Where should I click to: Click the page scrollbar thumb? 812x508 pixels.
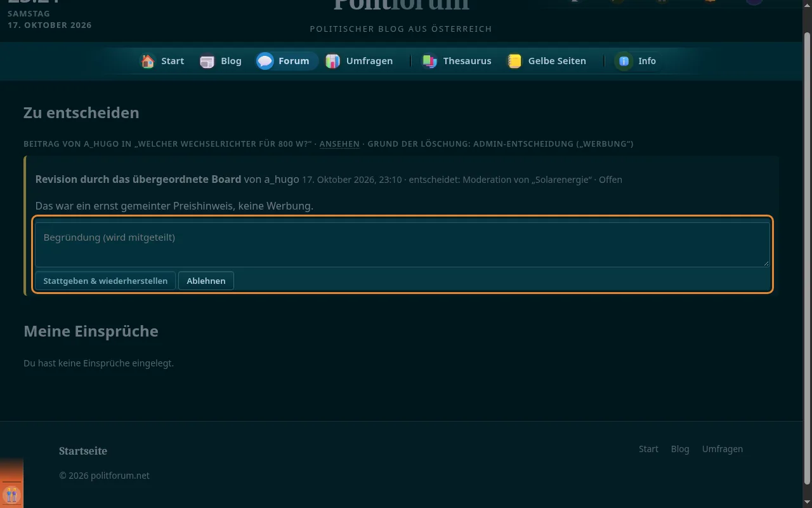pyautogui.click(x=807, y=257)
